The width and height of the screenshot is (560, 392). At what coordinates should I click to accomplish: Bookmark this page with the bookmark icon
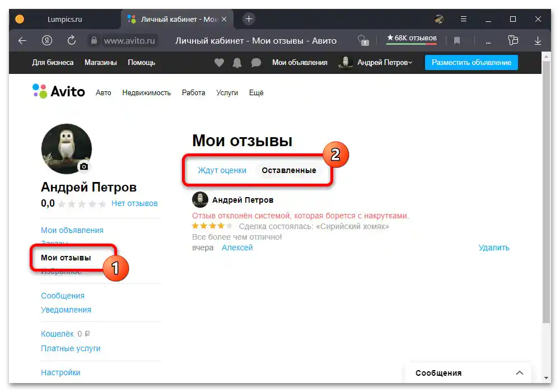tap(456, 41)
